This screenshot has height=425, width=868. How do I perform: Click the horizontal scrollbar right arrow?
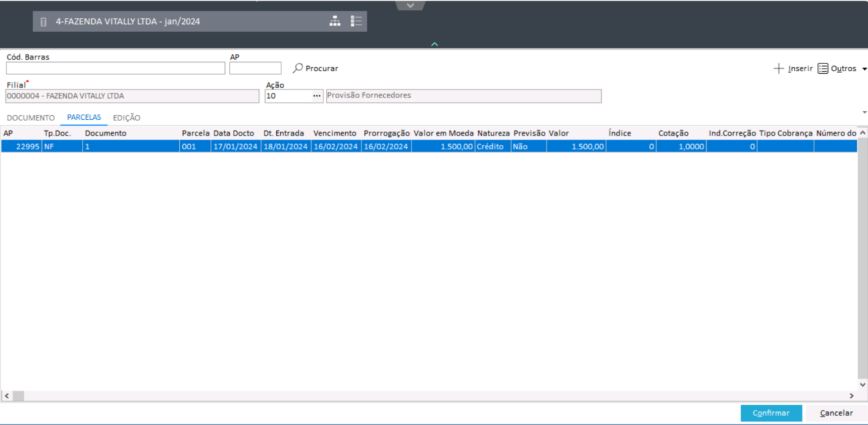[852, 396]
